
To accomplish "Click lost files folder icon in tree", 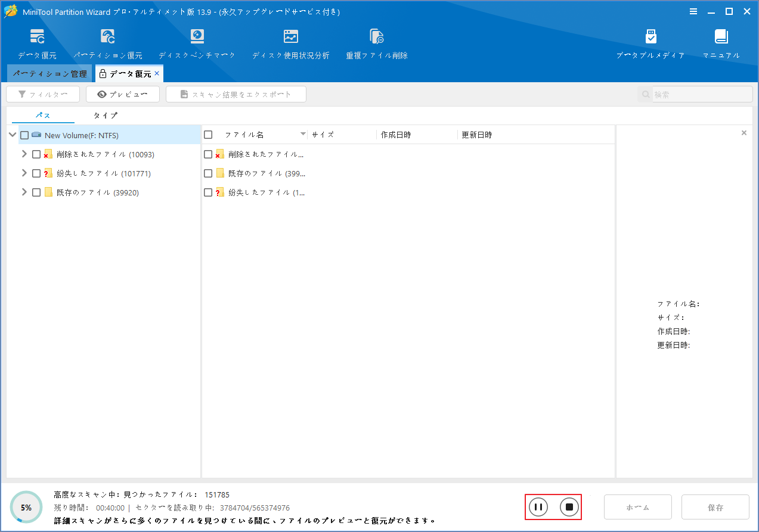I will (x=48, y=173).
